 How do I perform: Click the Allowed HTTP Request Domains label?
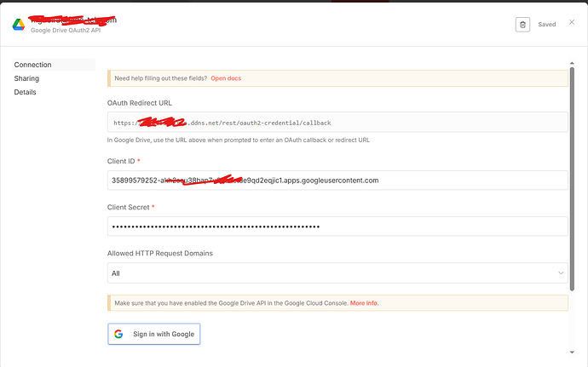coord(160,254)
